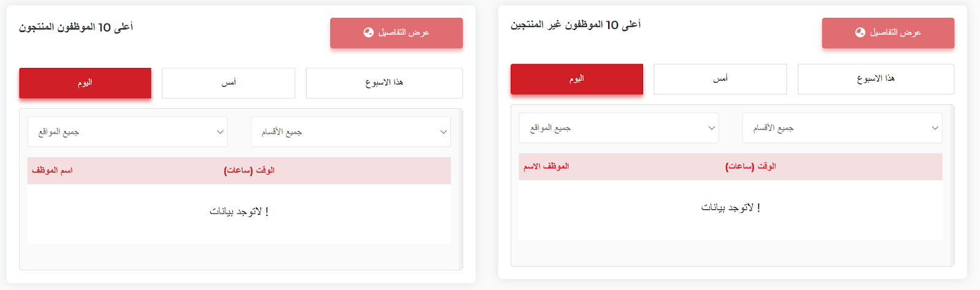Click اسم الموظف column header
Viewport: 980px width, 290px height.
pos(52,170)
